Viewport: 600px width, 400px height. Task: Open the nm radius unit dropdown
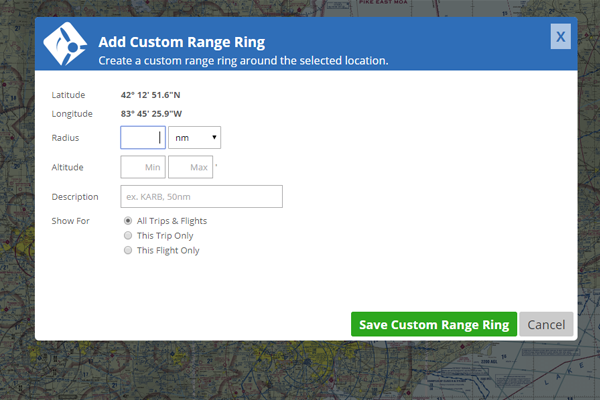[x=195, y=137]
